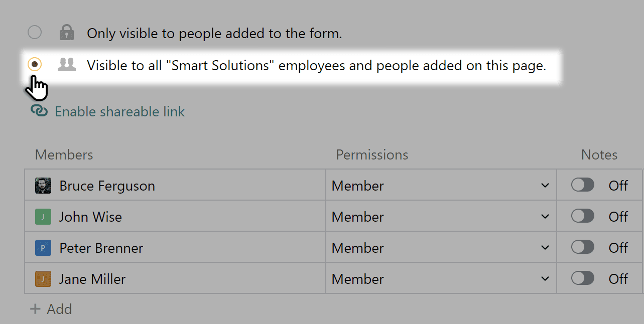Click Enable shareable link
The height and width of the screenshot is (324, 644).
coord(119,111)
